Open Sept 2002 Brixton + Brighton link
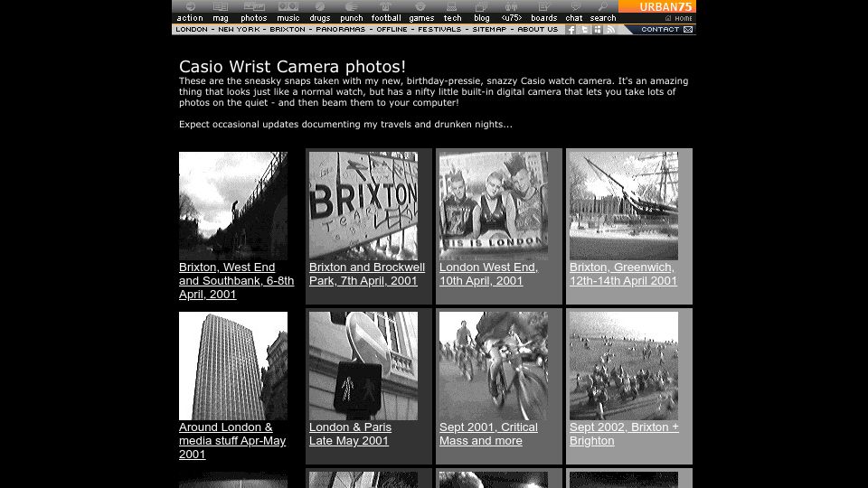The height and width of the screenshot is (488, 868). pos(624,434)
